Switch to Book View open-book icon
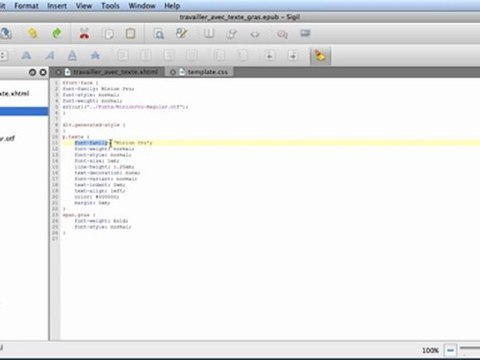The width and height of the screenshot is (480, 360). pos(209,33)
